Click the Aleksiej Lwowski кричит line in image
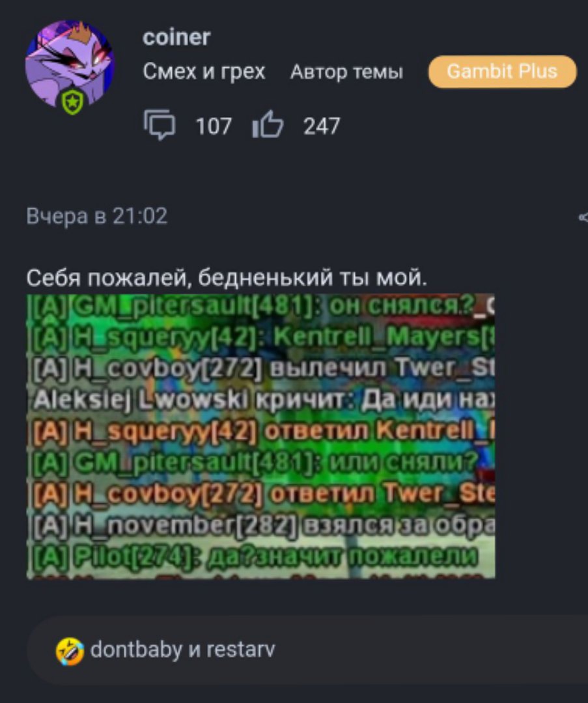The width and height of the screenshot is (588, 703). point(264,399)
